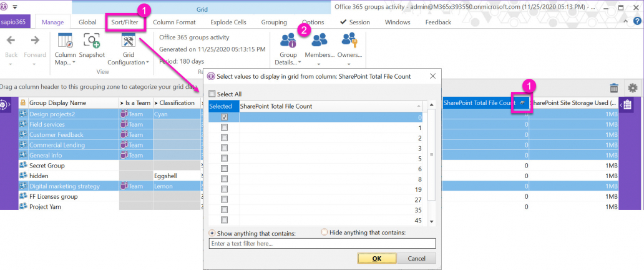This screenshot has height=270, width=644.
Task: Click the group icon beside hidden
Action: tap(24, 176)
